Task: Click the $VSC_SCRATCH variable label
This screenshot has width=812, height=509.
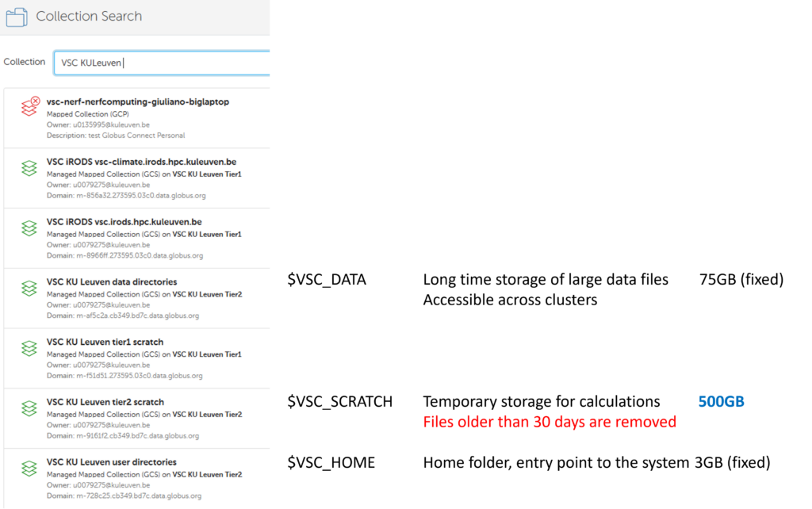Action: [x=339, y=402]
